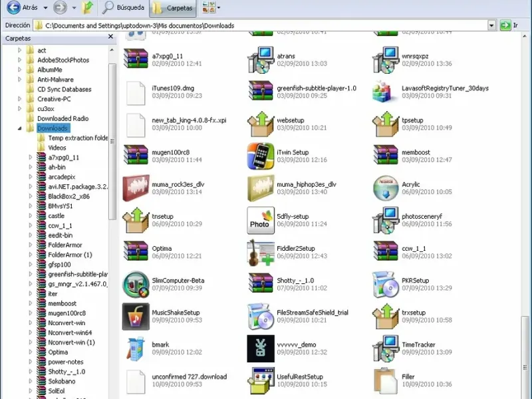
Task: Expand the Anti-Malware tree node
Action: [19, 79]
